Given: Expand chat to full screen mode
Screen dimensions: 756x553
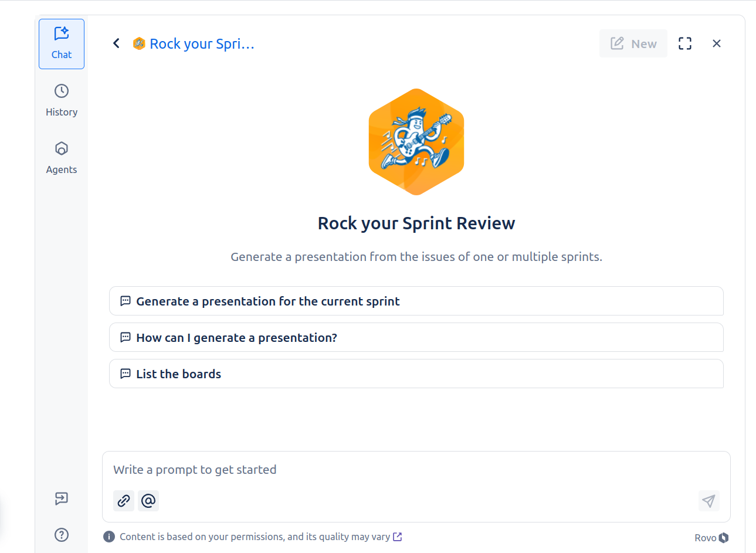Looking at the screenshot, I should click(684, 43).
